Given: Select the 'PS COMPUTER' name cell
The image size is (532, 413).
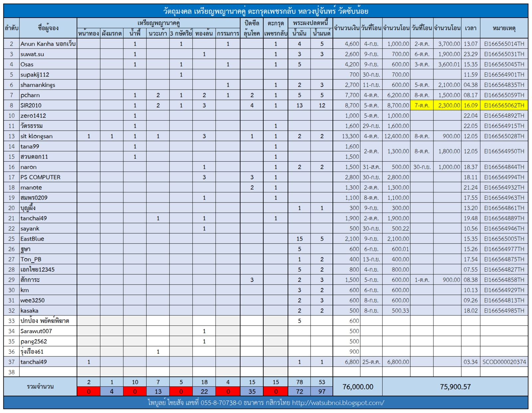Looking at the screenshot, I should click(x=48, y=177).
